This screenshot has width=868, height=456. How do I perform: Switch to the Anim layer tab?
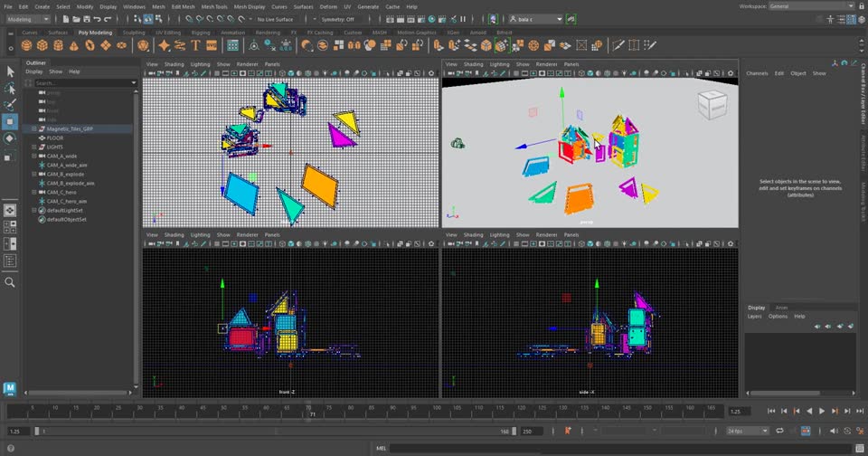pyautogui.click(x=781, y=308)
